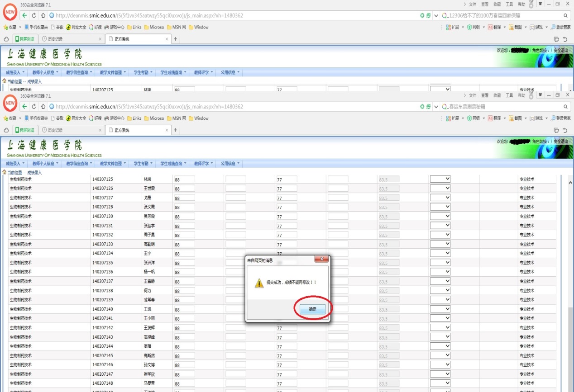Screen dimensions: 574x392
Task: Click the 收藏 star button in the front window
Action: [10, 118]
